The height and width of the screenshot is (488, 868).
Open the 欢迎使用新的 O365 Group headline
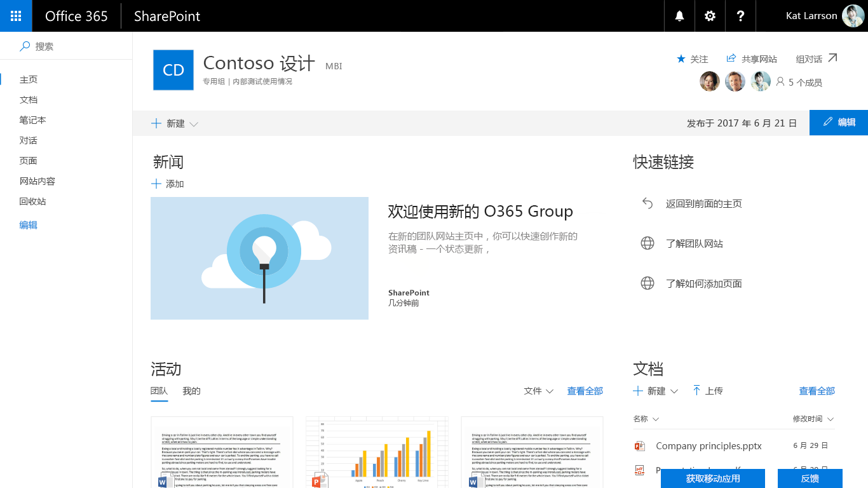coord(480,211)
